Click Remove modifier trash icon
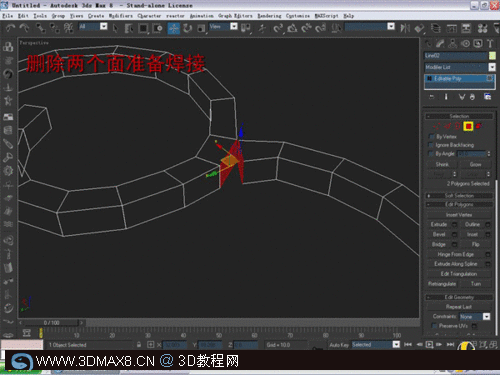The width and height of the screenshot is (500, 375). point(472,97)
